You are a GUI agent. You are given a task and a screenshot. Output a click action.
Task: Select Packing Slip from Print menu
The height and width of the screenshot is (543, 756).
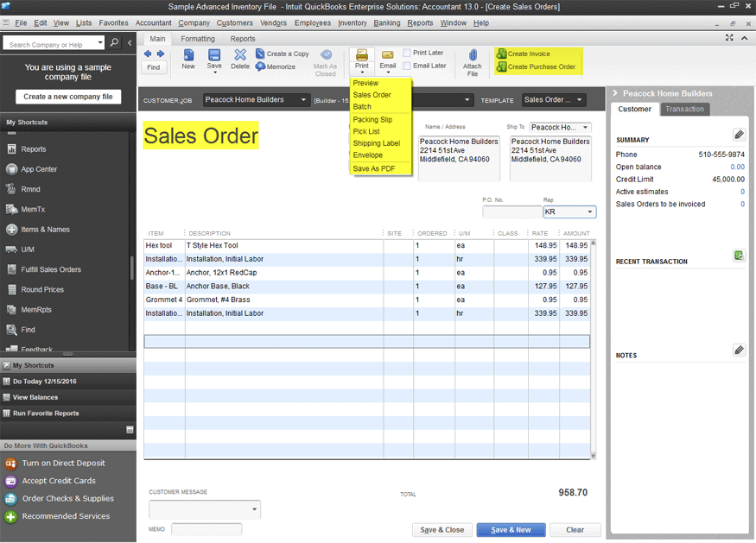pos(372,119)
